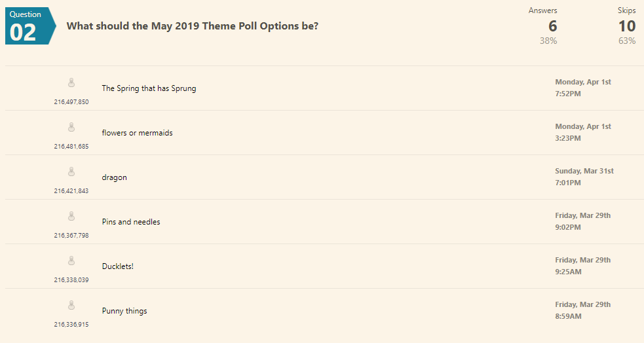
Task: Select the 'Pins and needles' answer
Action: coord(131,222)
